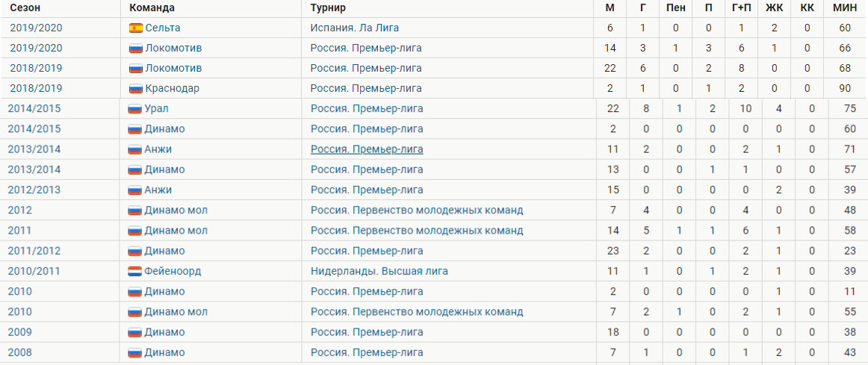Open the Урал team link

coord(156,109)
